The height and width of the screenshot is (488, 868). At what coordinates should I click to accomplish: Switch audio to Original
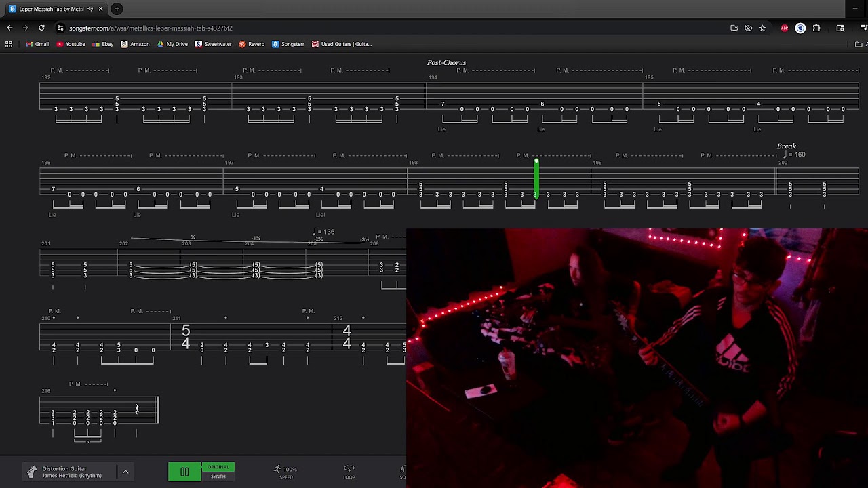click(218, 467)
